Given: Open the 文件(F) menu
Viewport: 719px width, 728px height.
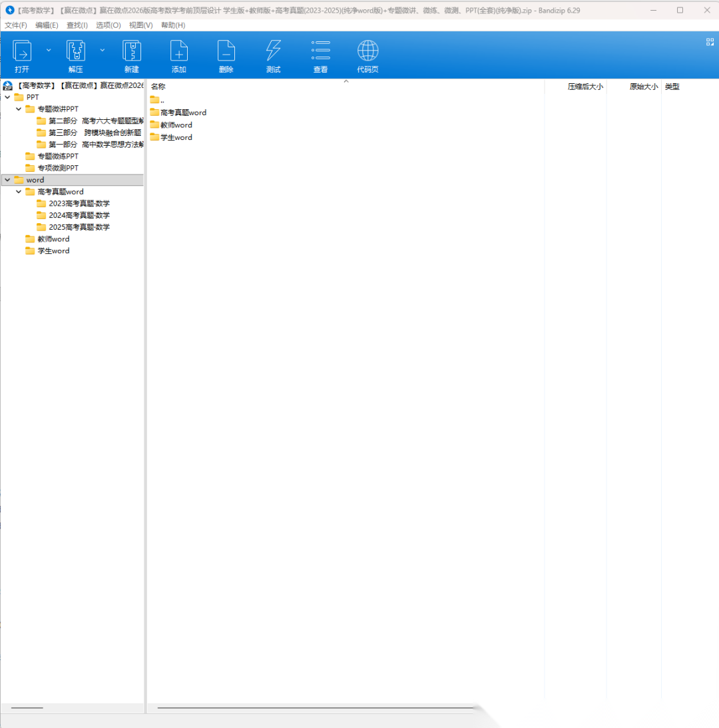Looking at the screenshot, I should (x=15, y=25).
